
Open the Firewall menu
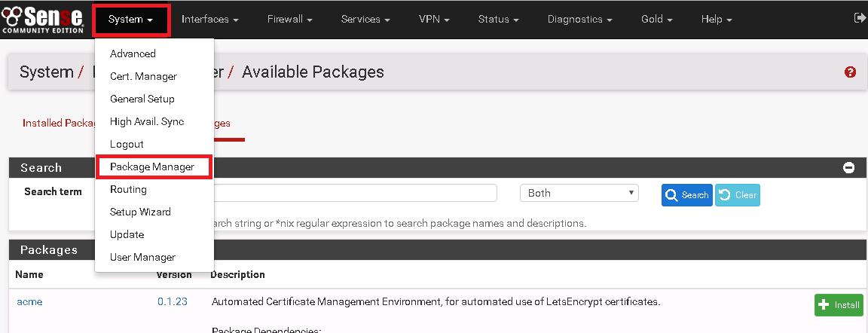pyautogui.click(x=290, y=20)
